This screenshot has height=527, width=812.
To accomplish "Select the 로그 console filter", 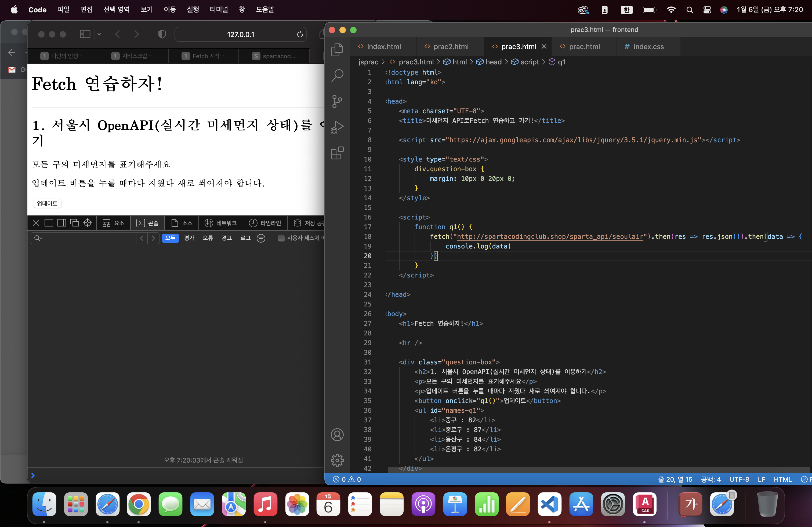I will [x=245, y=238].
